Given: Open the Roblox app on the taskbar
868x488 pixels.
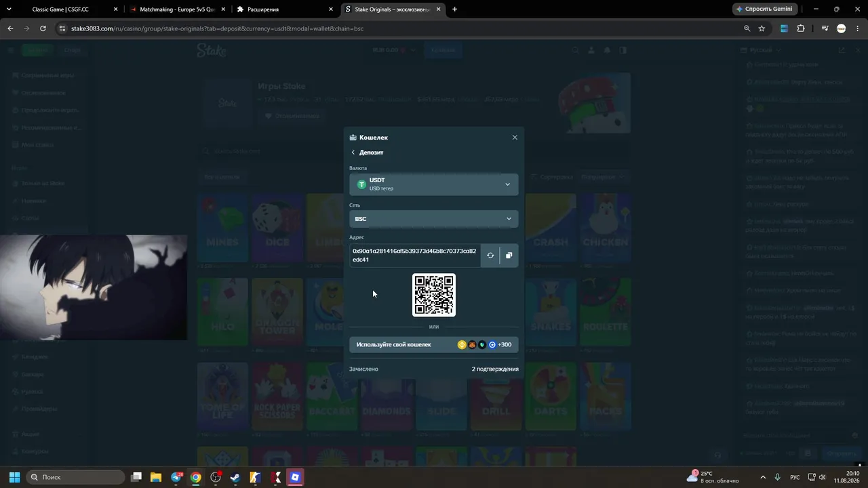Looking at the screenshot, I should coord(295,477).
